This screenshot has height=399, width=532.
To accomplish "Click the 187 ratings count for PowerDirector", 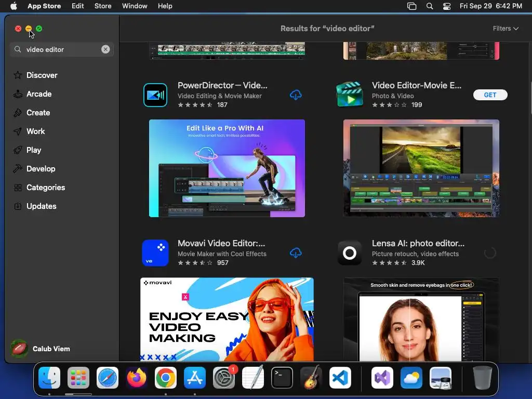I will tap(222, 105).
